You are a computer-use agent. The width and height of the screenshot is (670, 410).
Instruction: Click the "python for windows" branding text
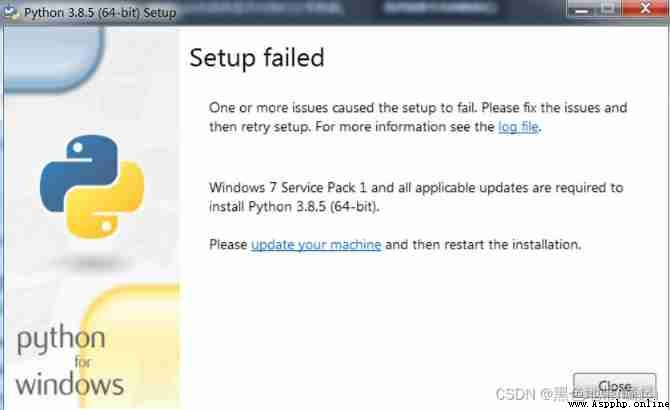70,361
